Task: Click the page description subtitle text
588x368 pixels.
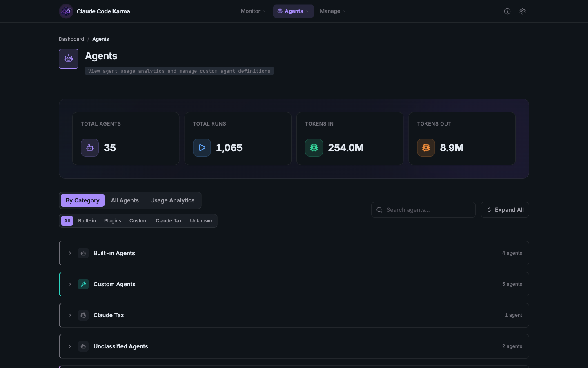Action: click(x=179, y=71)
